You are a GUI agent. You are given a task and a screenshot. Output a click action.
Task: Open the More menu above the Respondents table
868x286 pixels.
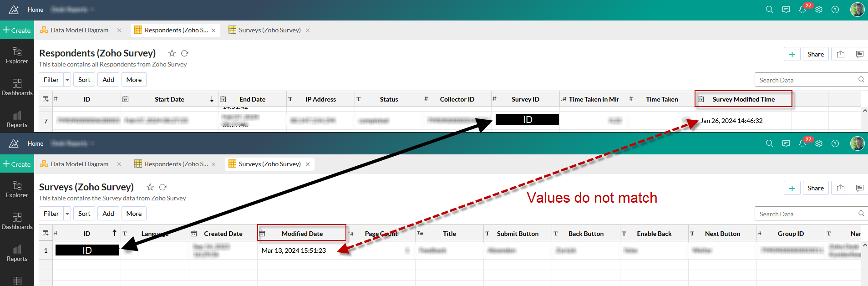pyautogui.click(x=134, y=80)
